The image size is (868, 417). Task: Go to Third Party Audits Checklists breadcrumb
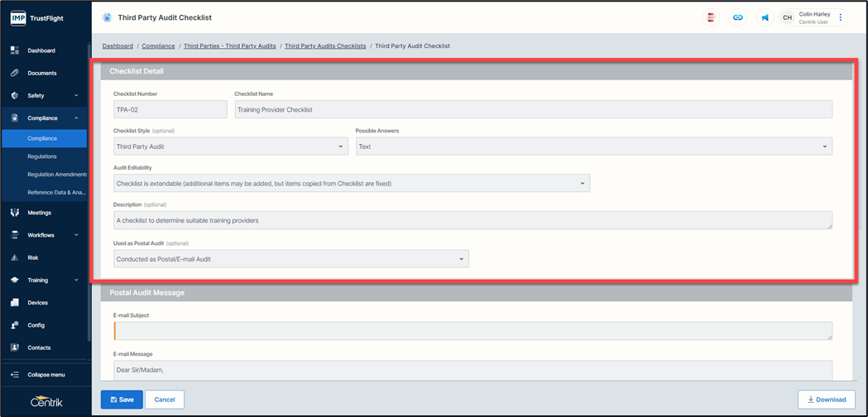point(325,46)
